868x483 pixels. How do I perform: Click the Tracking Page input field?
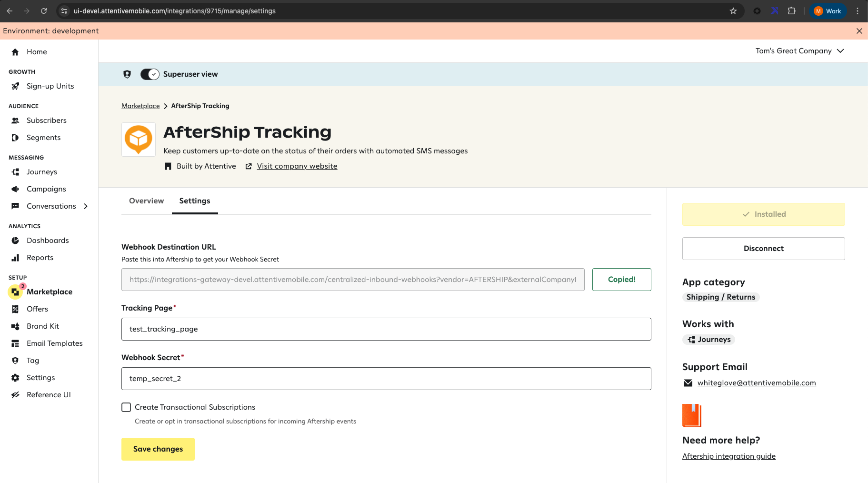(386, 329)
